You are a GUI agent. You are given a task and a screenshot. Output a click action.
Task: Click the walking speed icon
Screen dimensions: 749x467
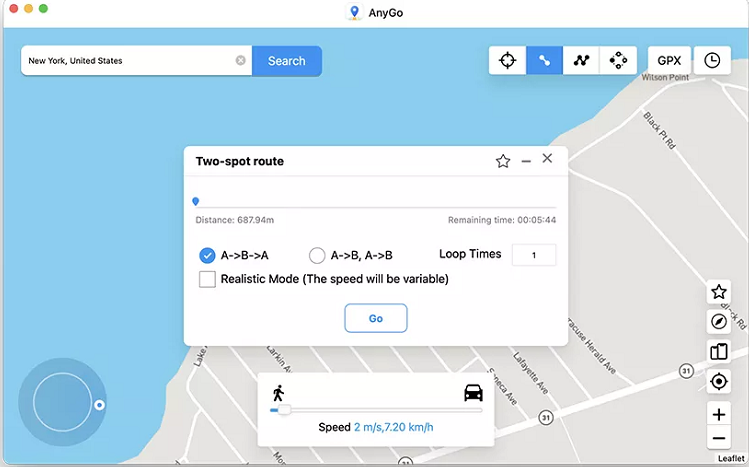click(x=278, y=393)
